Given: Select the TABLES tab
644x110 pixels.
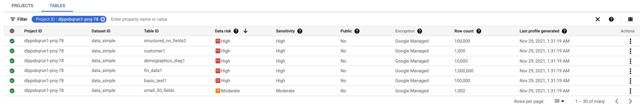Looking at the screenshot, I should 57,5.
